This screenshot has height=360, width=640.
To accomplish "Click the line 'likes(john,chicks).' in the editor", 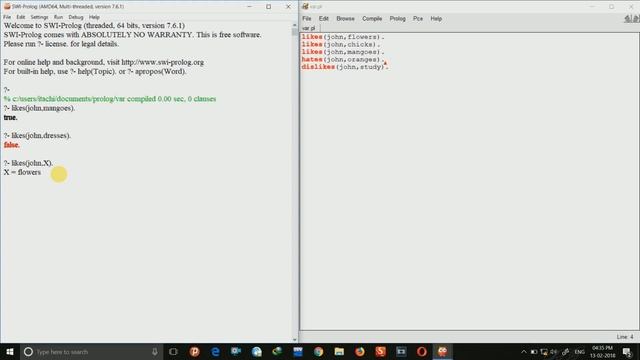I will click(x=341, y=44).
